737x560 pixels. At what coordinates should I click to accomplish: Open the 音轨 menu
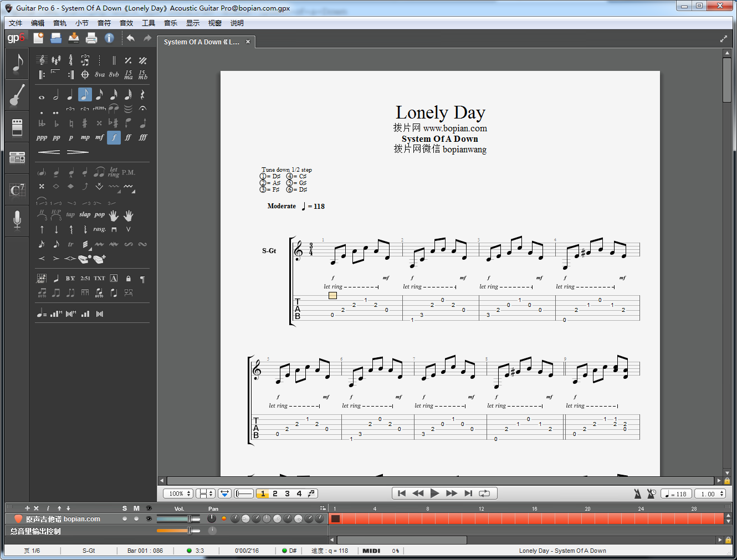coord(60,23)
